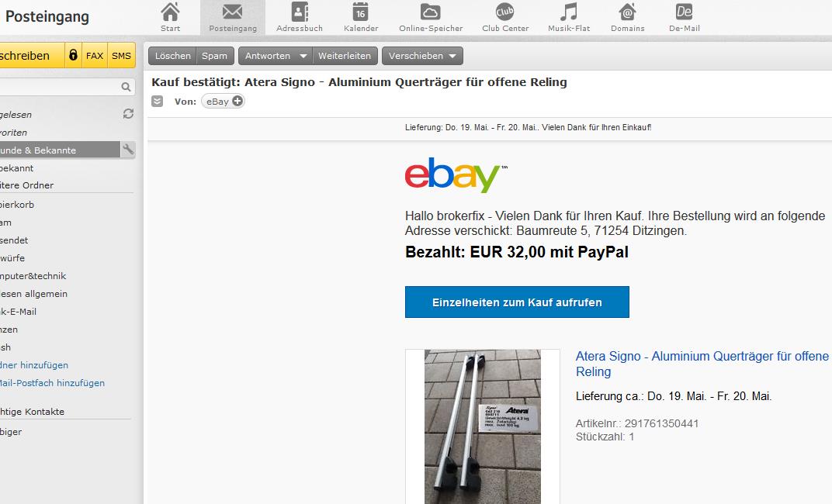Click the Löschen button
Viewport: 832px width, 504px height.
[172, 56]
